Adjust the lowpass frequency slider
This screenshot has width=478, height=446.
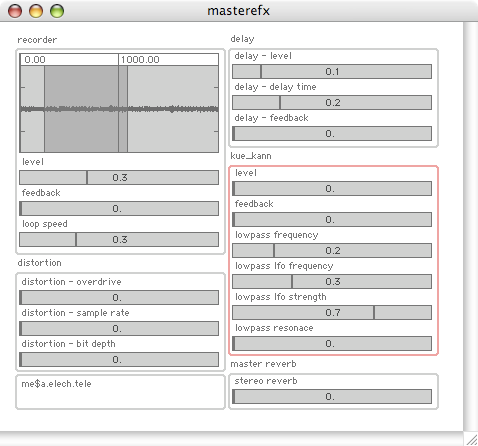tap(332, 250)
